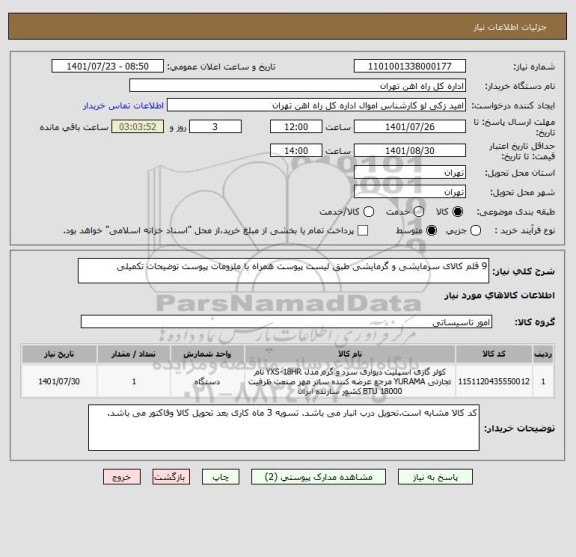
Task: Click the announcement date field 1401/07/23 - 08:50
Action: 108,67
